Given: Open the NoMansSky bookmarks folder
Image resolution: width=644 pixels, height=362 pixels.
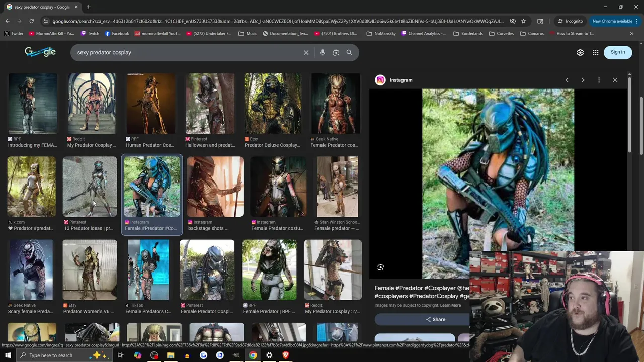Looking at the screenshot, I should pos(381,34).
